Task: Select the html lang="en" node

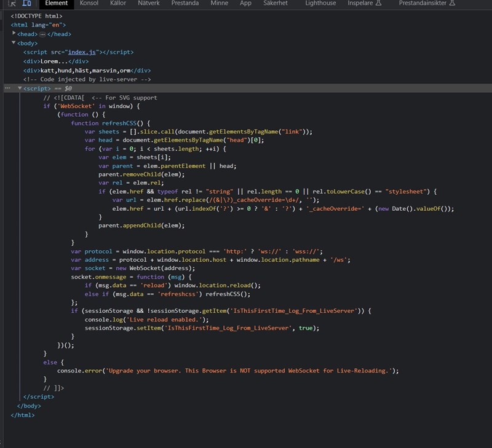Action: coord(37,24)
